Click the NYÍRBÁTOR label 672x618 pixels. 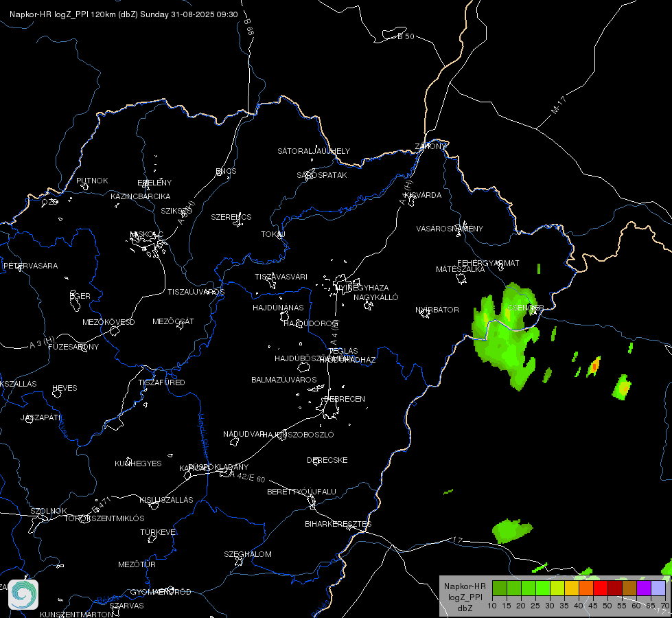(437, 310)
